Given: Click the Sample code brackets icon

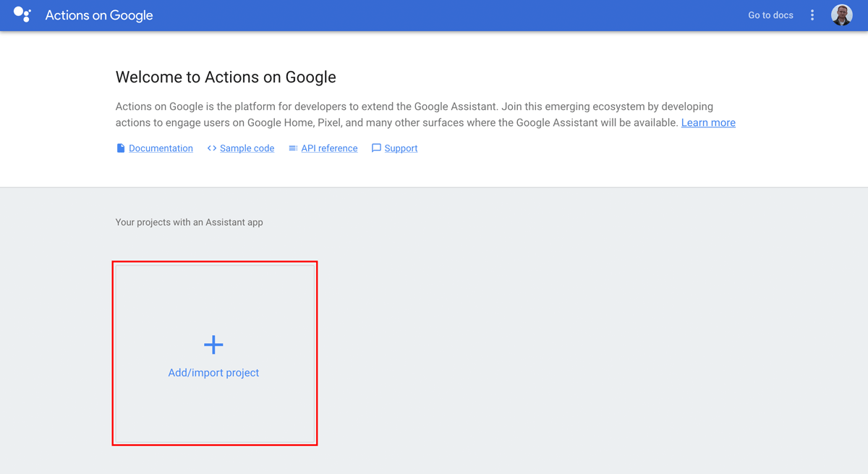Looking at the screenshot, I should [212, 148].
